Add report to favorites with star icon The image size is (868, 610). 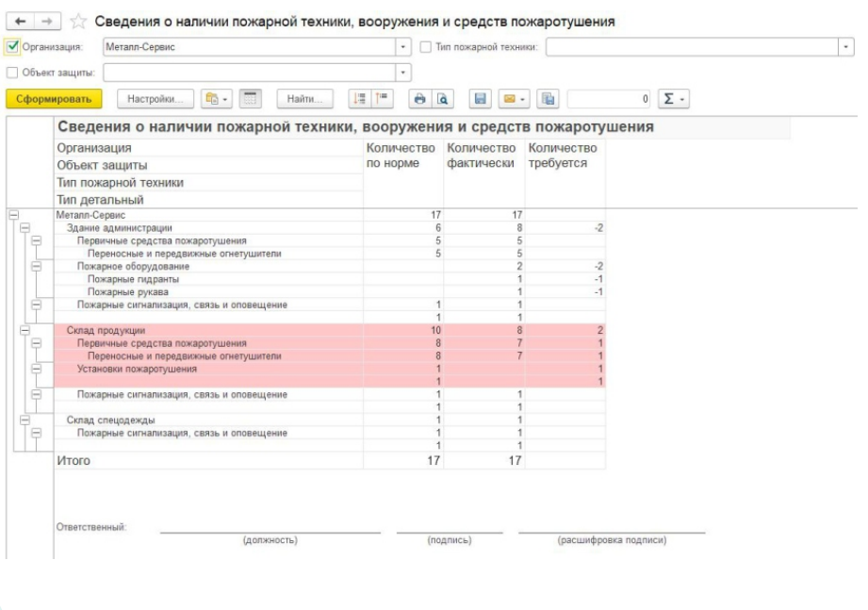point(78,22)
